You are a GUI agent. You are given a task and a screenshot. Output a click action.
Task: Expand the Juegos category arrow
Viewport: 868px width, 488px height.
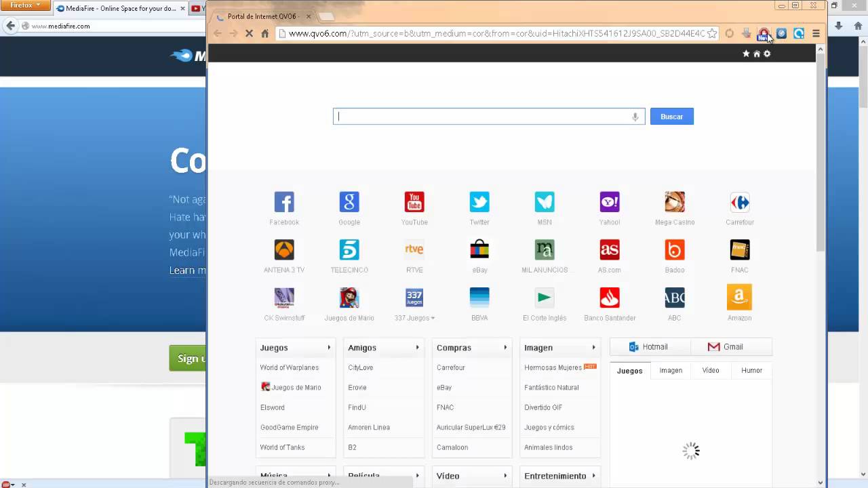(329, 348)
